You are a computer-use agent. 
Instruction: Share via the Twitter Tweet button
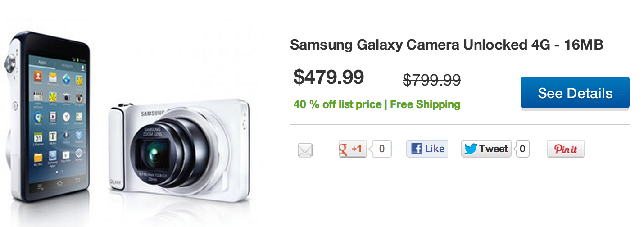pyautogui.click(x=486, y=149)
